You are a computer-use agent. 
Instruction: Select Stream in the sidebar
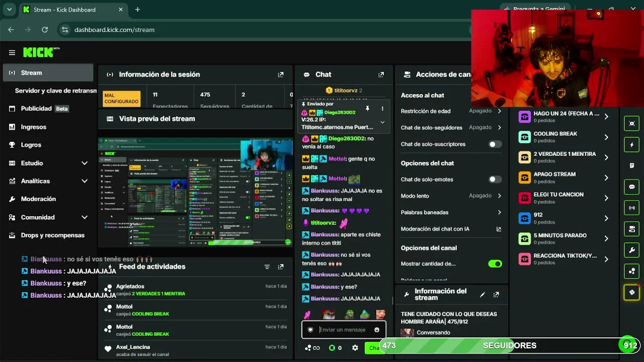point(48,72)
